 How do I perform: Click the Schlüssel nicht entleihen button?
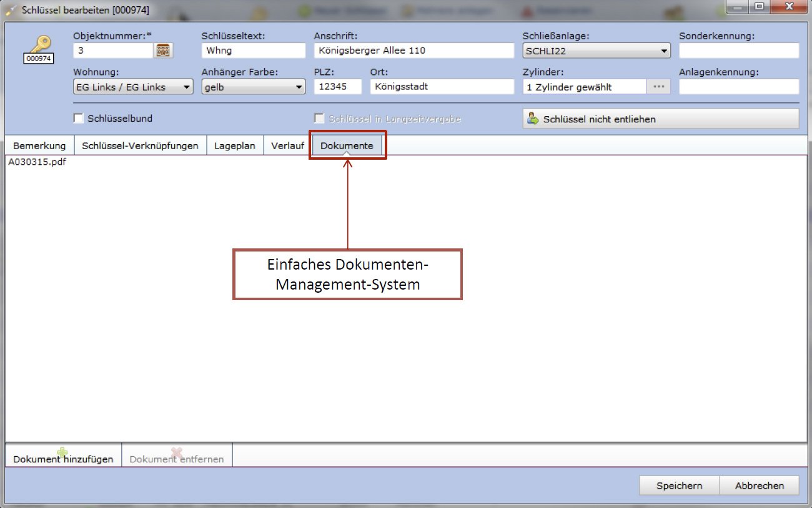point(661,119)
